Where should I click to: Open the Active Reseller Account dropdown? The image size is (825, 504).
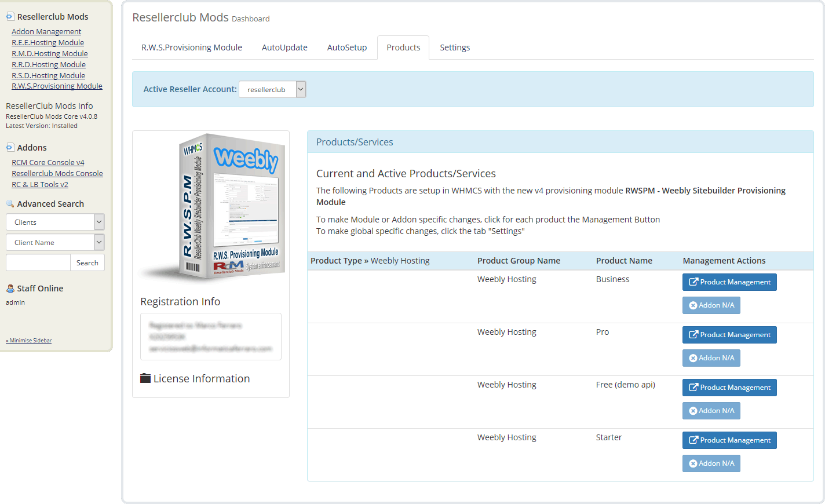(272, 89)
